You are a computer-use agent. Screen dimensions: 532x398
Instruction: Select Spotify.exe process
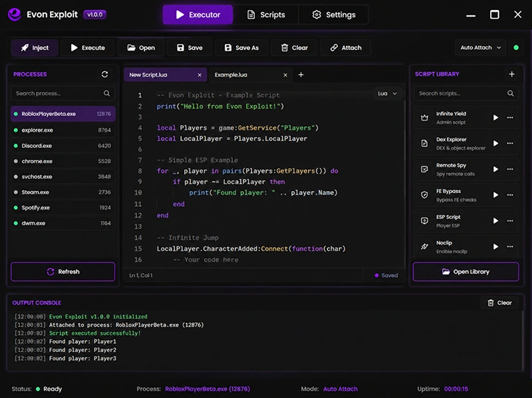63,208
